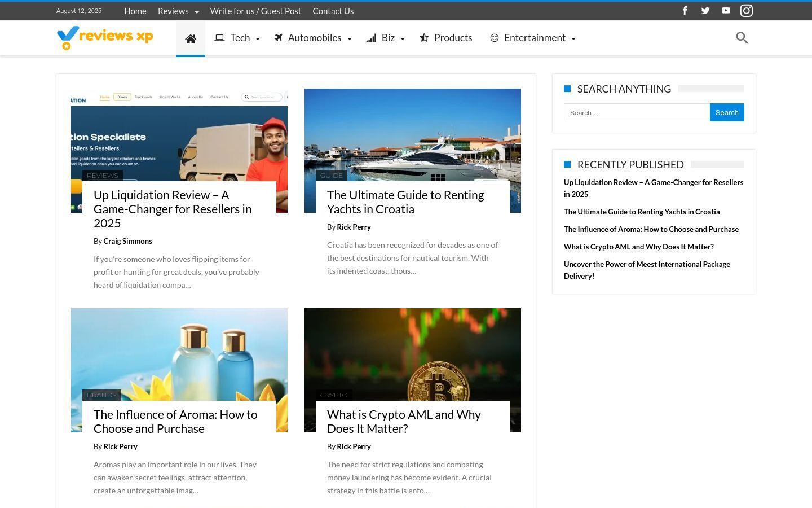Click the home icon in main navigation
The image size is (812, 508).
[x=191, y=38]
